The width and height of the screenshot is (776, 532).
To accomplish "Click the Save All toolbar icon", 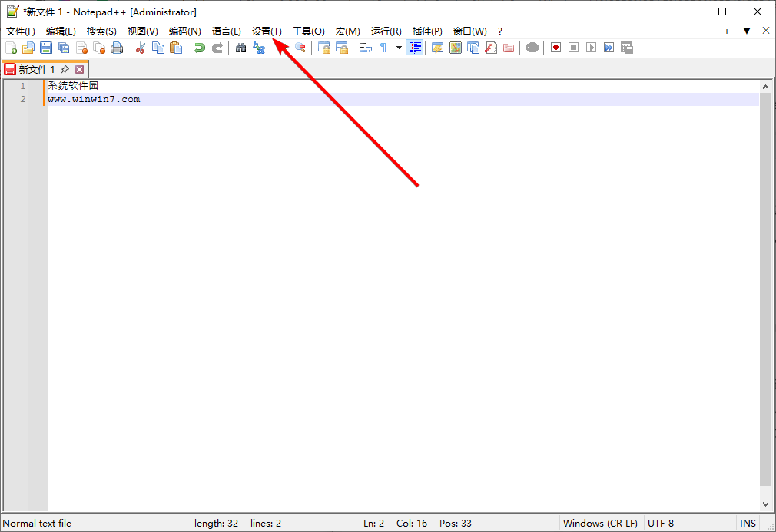I will pos(64,48).
